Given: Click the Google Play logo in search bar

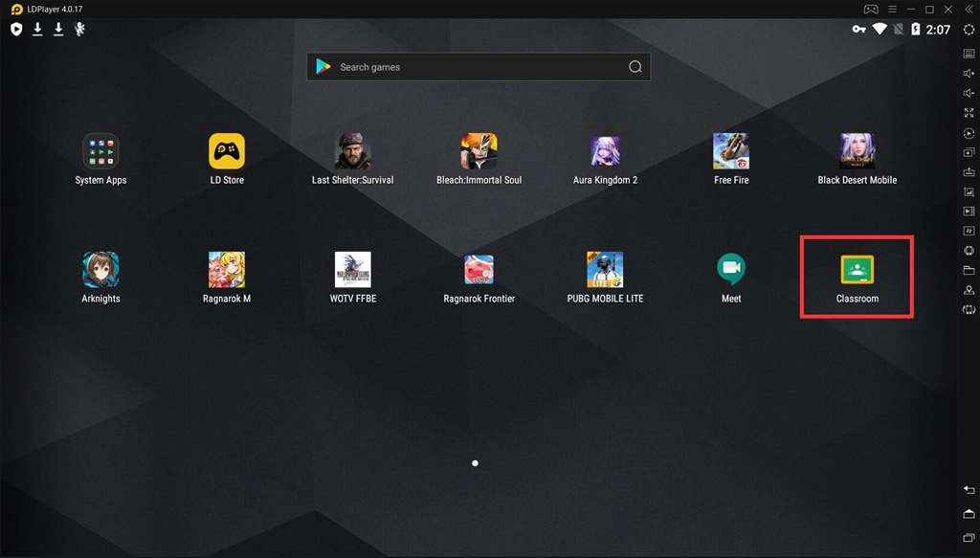Looking at the screenshot, I should click(323, 67).
